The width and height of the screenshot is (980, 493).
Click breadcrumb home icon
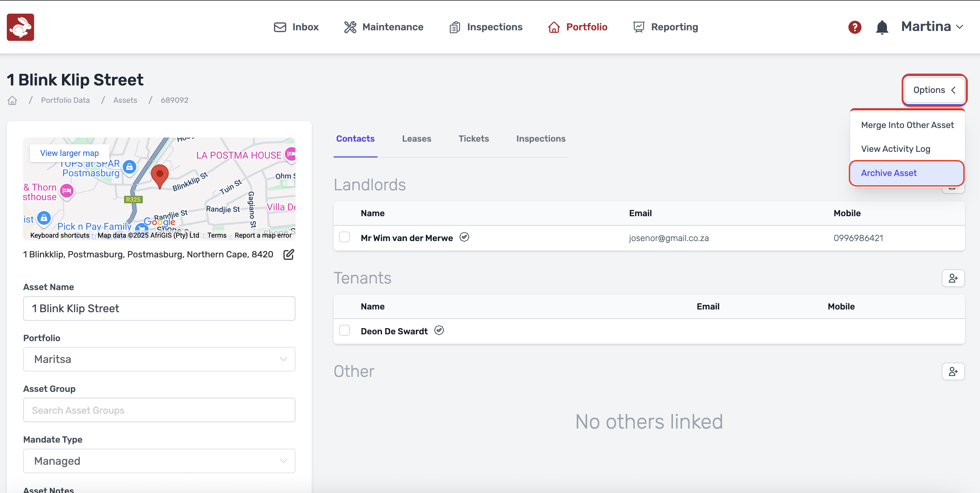(x=12, y=100)
